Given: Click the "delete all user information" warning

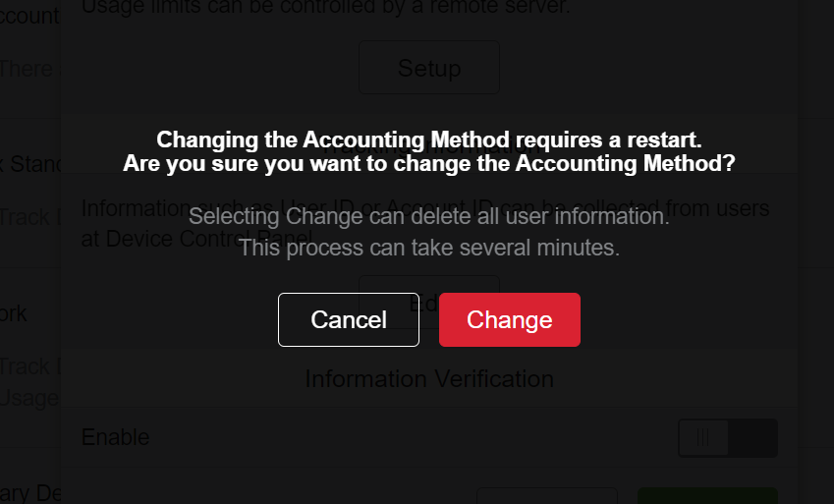Looking at the screenshot, I should 429,216.
